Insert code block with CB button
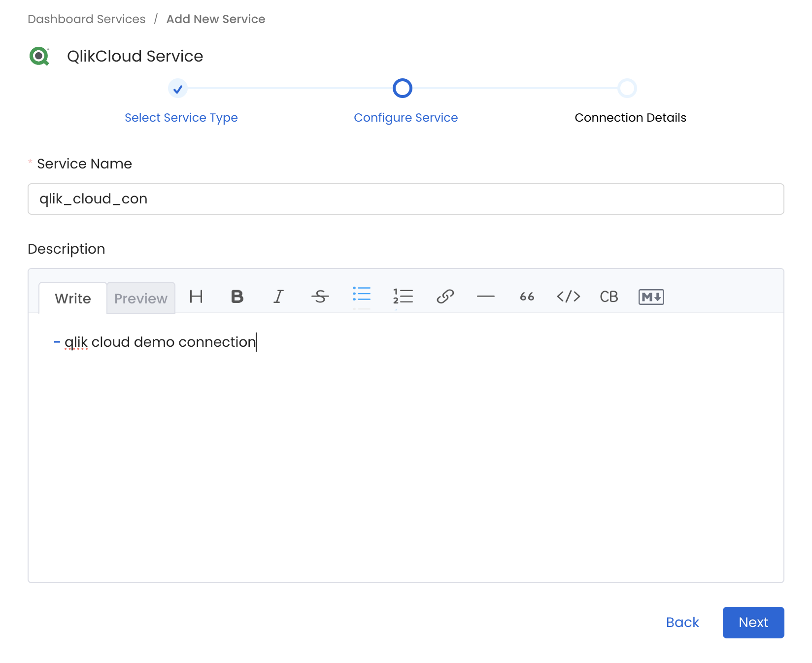The height and width of the screenshot is (663, 812). click(609, 297)
